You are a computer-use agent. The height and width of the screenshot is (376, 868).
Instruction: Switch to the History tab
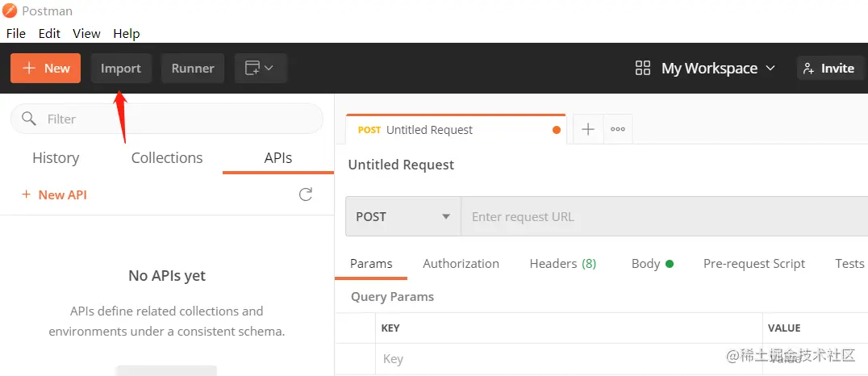(56, 158)
